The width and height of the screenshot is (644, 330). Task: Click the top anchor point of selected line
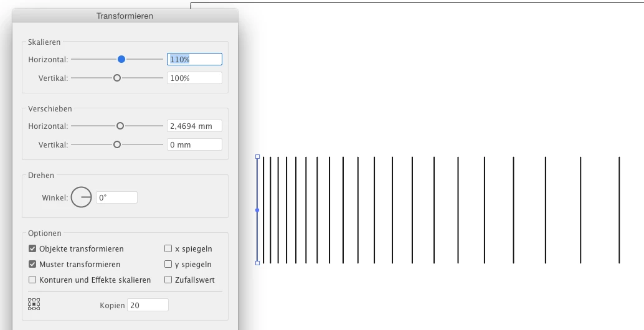click(x=257, y=157)
